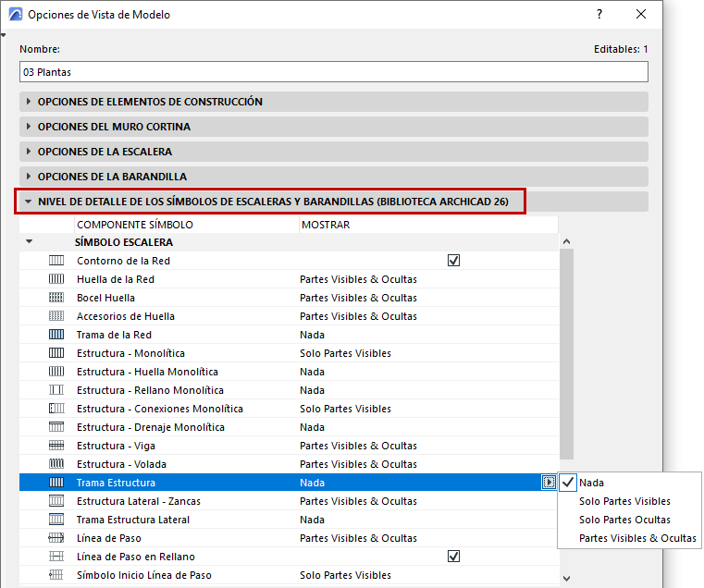Toggle the Contorno de la Red checkbox
The height and width of the screenshot is (588, 704).
pos(453,261)
